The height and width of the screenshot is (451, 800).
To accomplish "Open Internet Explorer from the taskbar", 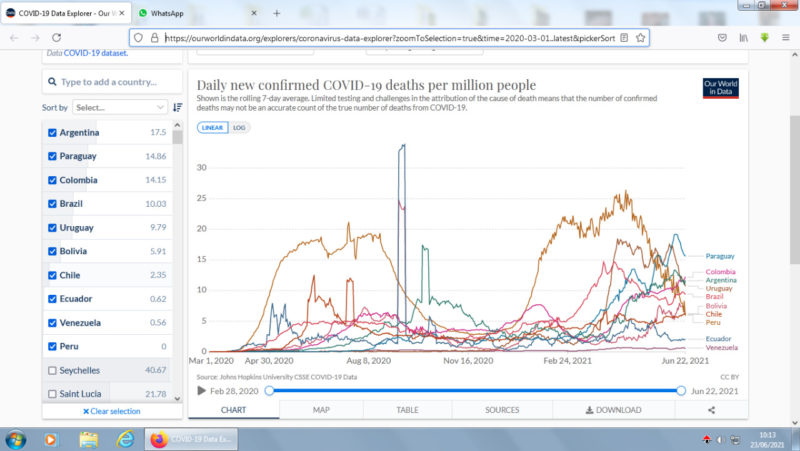I will click(126, 439).
